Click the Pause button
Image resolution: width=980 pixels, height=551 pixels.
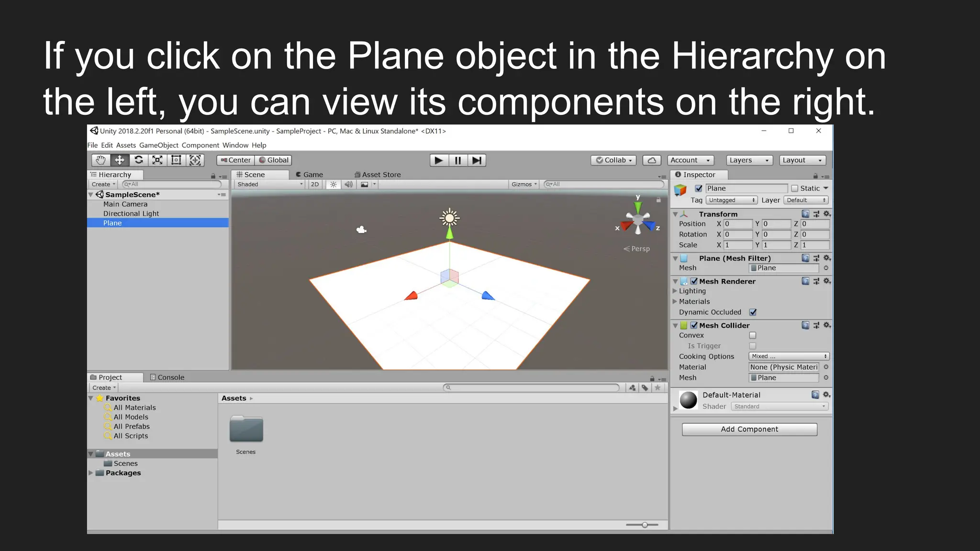click(x=458, y=160)
